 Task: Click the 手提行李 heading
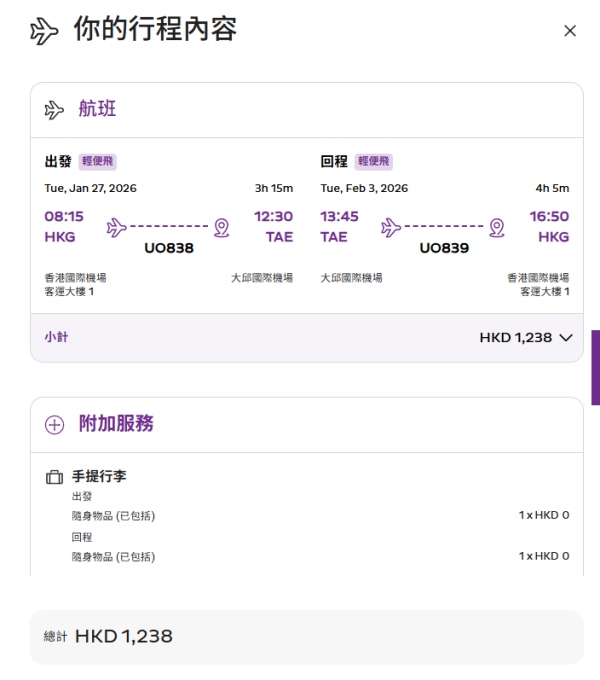click(99, 476)
